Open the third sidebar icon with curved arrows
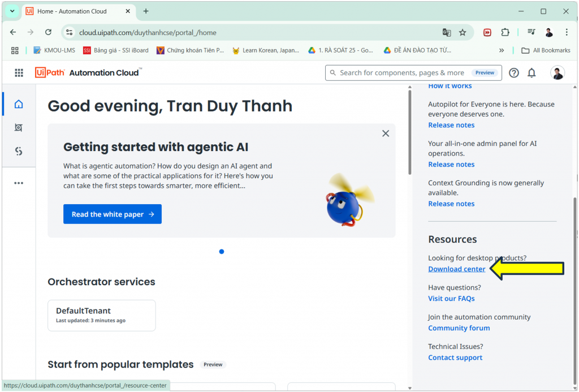Viewport: 579px width, 392px height. [x=19, y=151]
